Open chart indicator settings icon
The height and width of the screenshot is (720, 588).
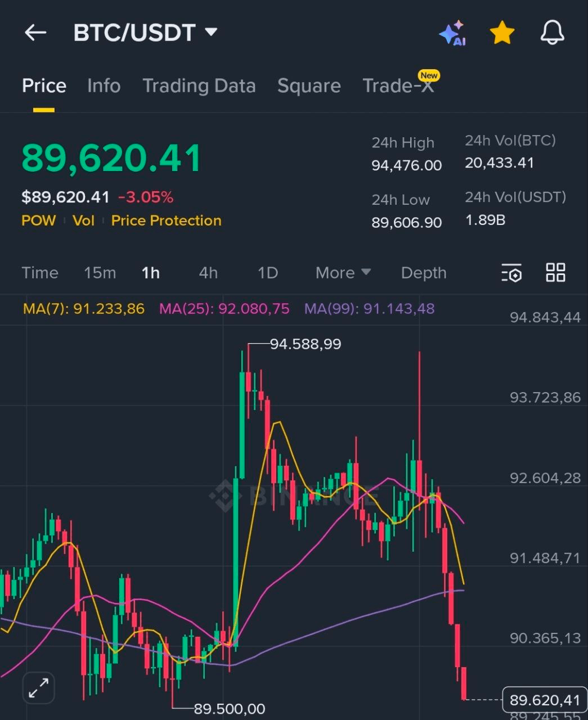[511, 273]
